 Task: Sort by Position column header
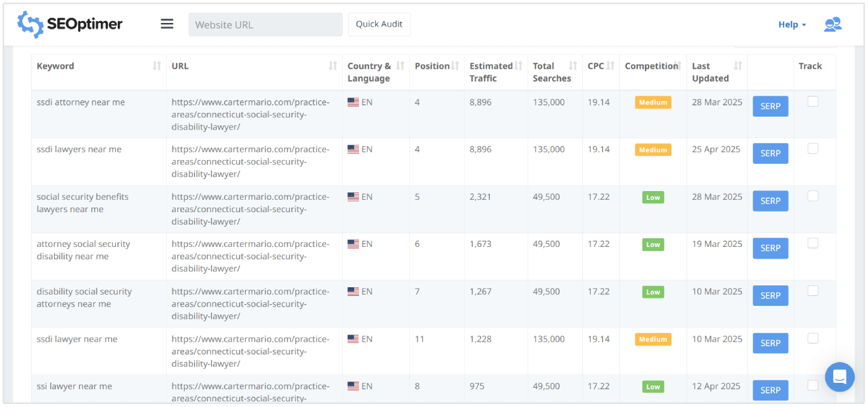pyautogui.click(x=432, y=66)
